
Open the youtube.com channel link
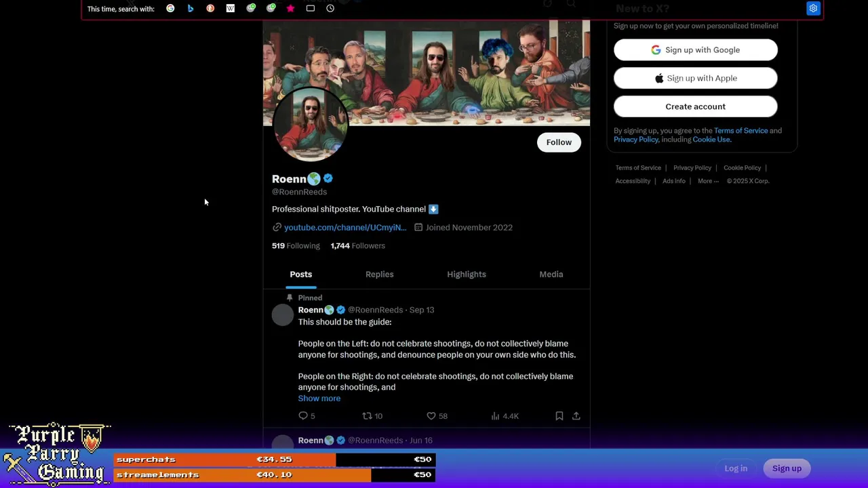point(345,228)
